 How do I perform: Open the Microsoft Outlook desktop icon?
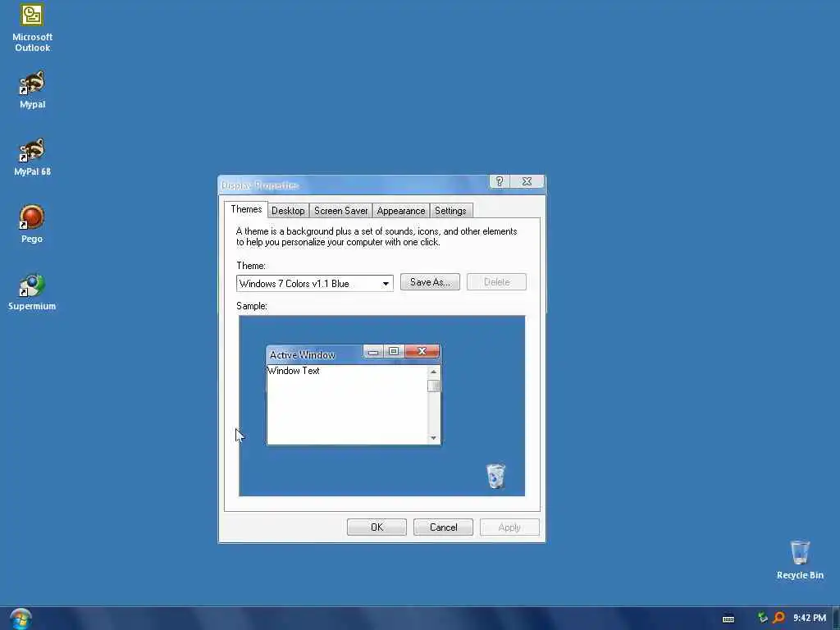32,27
